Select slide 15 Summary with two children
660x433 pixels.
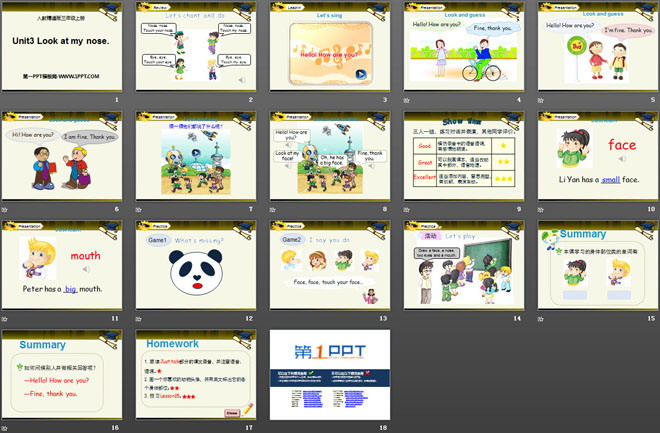(x=598, y=265)
